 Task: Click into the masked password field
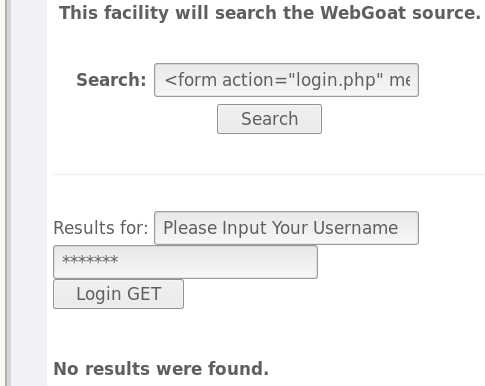click(185, 262)
